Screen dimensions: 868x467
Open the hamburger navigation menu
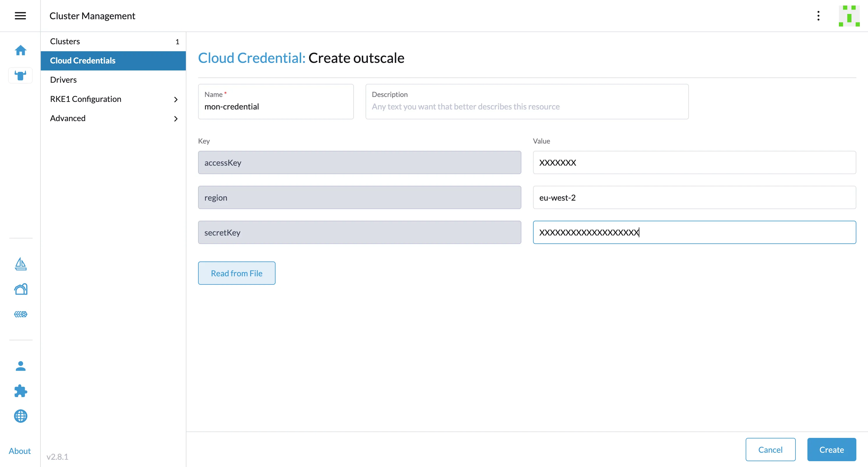point(20,16)
